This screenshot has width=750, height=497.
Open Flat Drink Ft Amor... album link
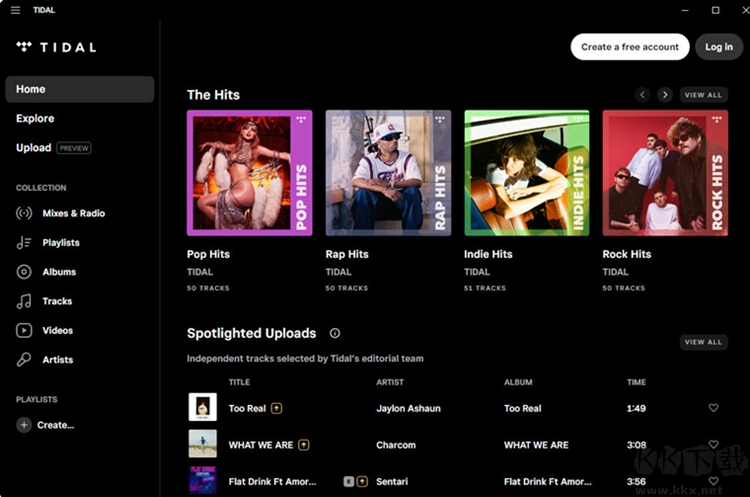point(548,482)
